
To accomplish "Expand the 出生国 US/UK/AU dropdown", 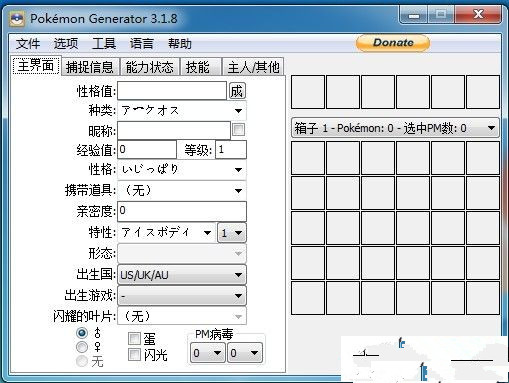I will click(182, 275).
